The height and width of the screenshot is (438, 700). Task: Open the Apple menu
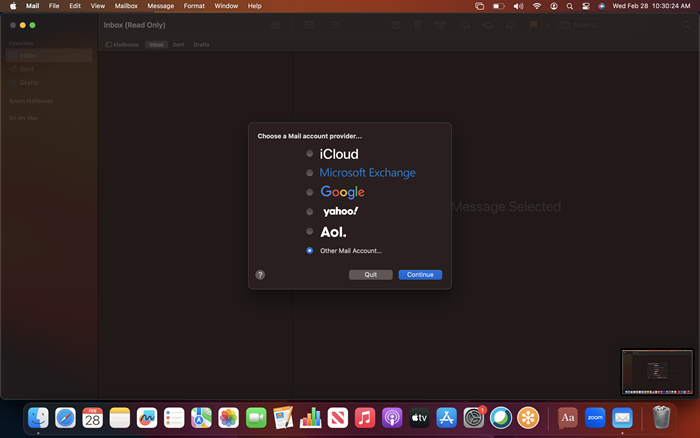tap(13, 6)
